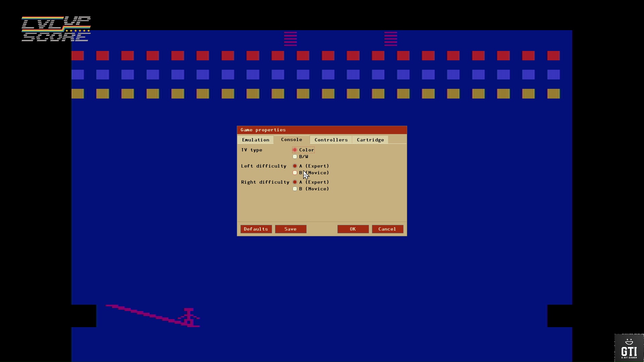Select B/W TV type option
644x362 pixels.
pos(300,157)
